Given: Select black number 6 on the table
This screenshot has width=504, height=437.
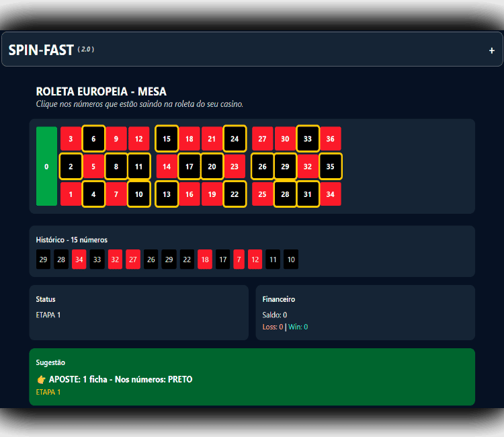Looking at the screenshot, I should (93, 138).
